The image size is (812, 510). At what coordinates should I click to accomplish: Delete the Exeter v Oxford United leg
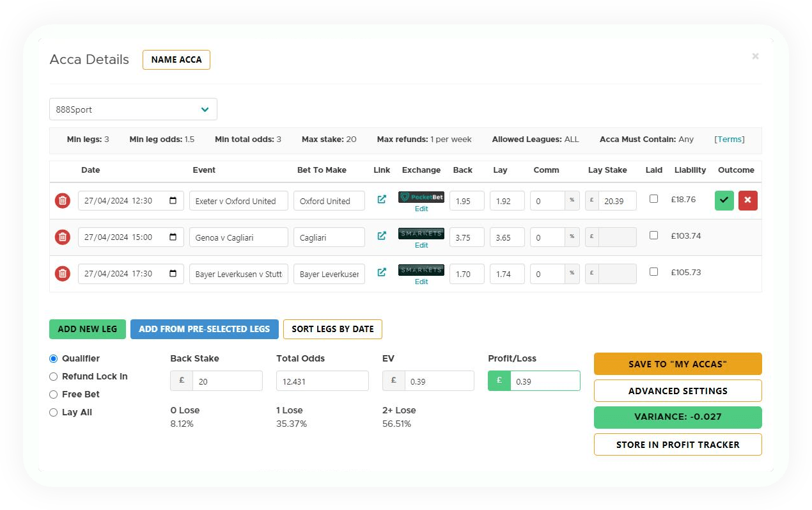[62, 200]
